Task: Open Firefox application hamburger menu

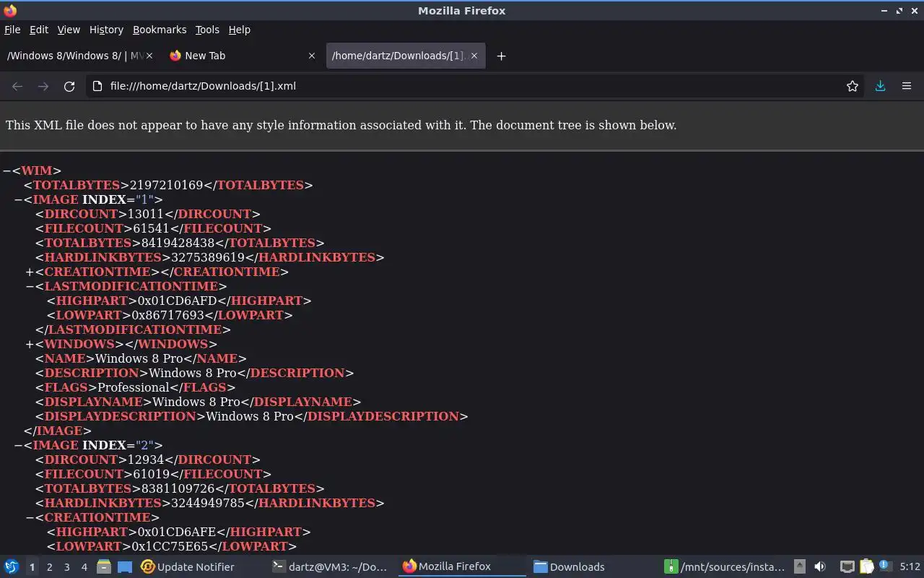Action: 907,86
